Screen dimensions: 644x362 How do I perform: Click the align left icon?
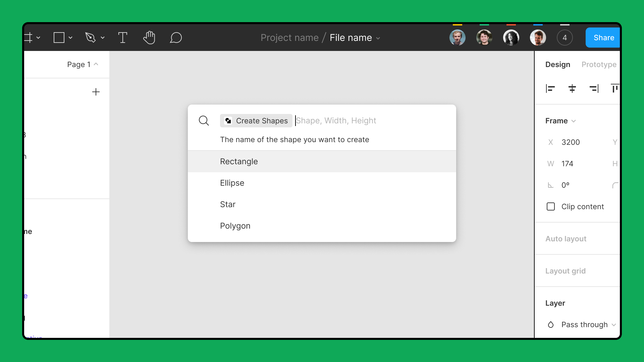[x=550, y=88]
